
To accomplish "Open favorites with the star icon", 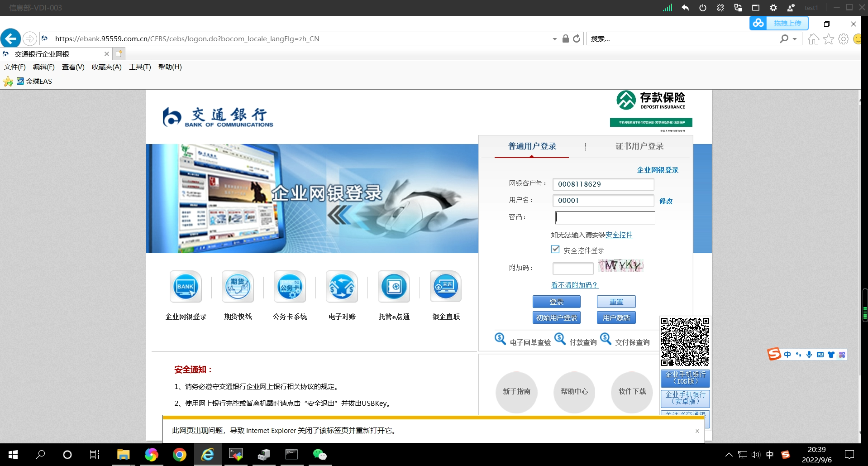I will (829, 39).
